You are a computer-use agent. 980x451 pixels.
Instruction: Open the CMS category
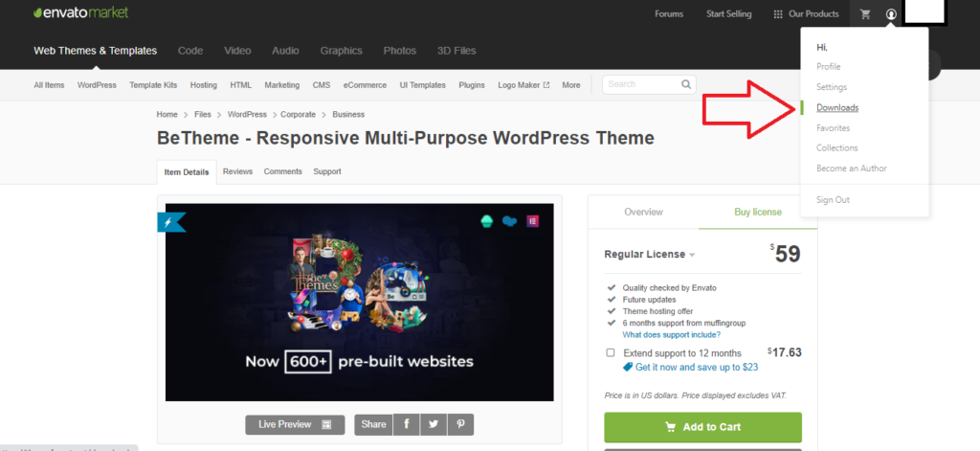tap(322, 85)
